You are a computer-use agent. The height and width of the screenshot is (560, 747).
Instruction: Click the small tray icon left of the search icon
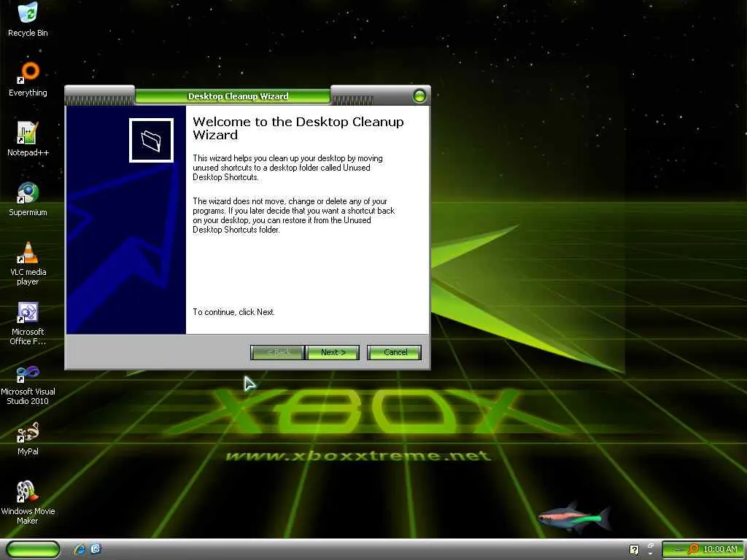click(x=678, y=550)
